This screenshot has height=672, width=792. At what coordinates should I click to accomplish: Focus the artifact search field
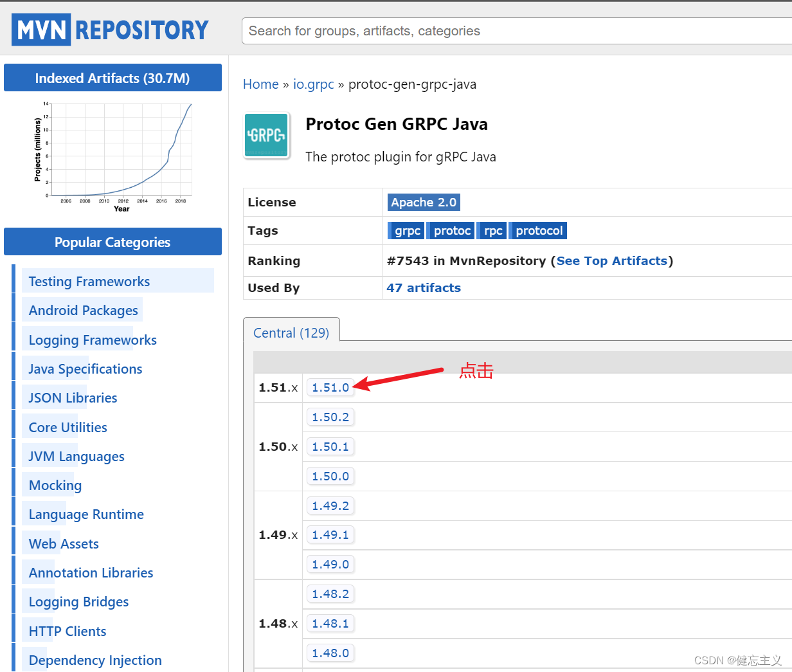[517, 31]
